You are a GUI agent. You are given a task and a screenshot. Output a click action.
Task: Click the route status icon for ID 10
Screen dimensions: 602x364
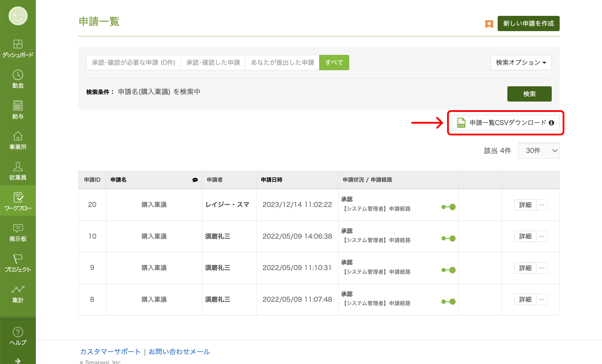(x=449, y=238)
